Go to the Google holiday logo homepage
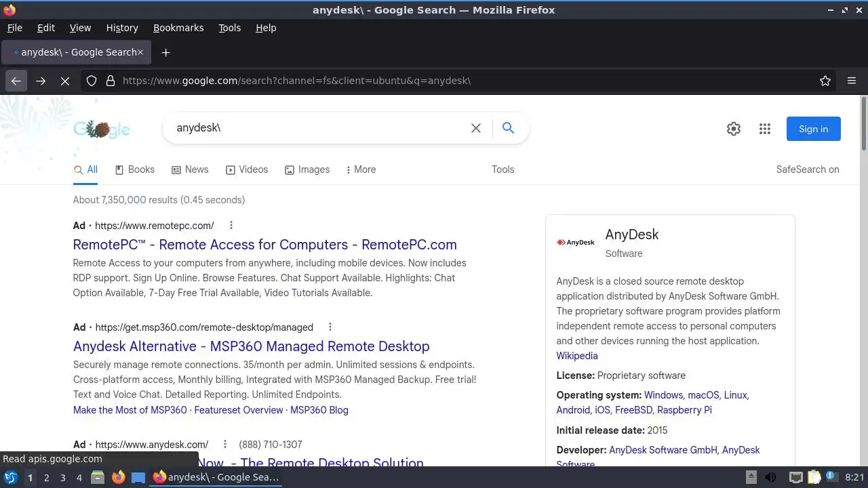This screenshot has width=868, height=488. (x=102, y=129)
